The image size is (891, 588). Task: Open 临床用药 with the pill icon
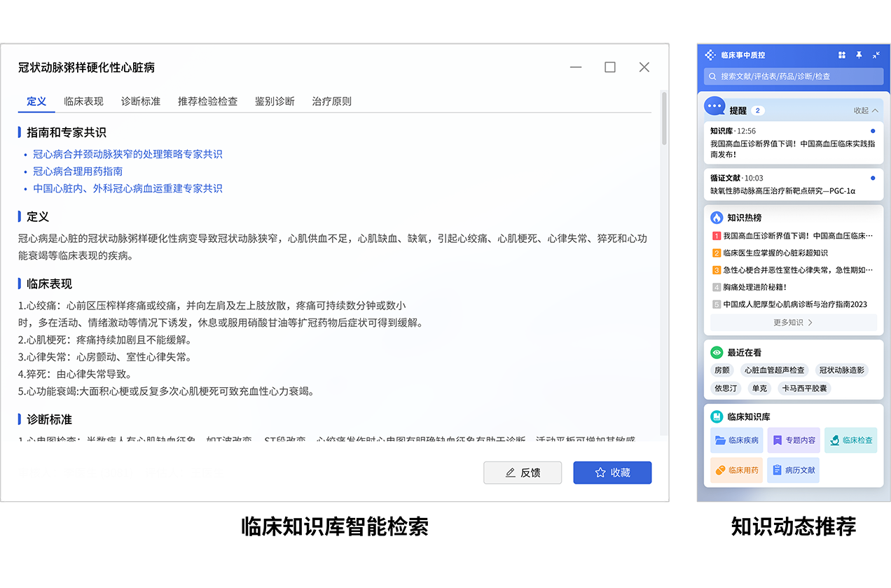tap(736, 470)
